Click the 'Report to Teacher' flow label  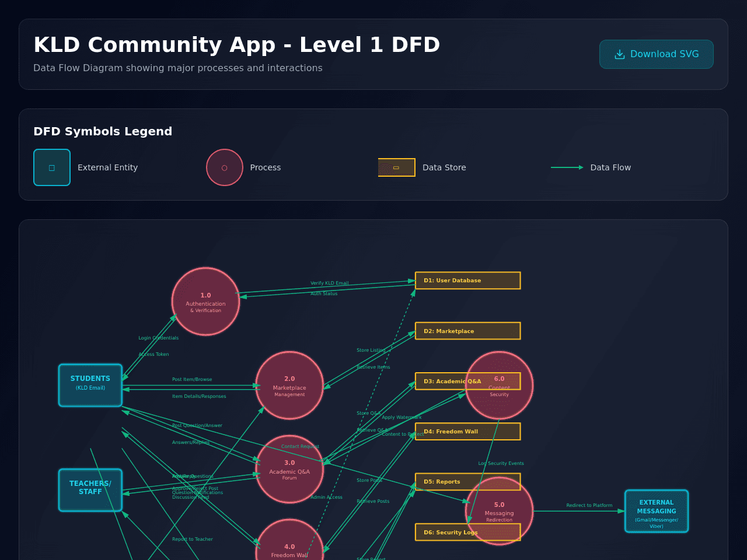tap(193, 539)
